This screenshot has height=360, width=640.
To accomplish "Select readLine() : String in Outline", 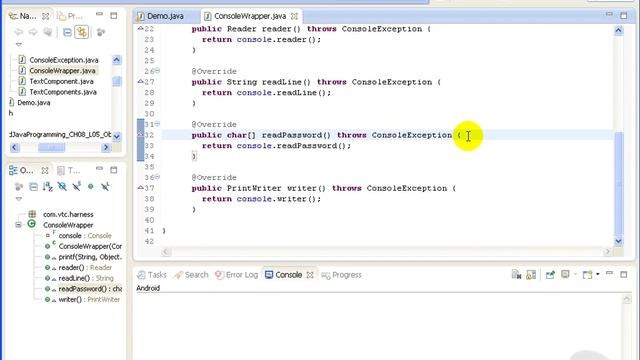I will click(86, 278).
